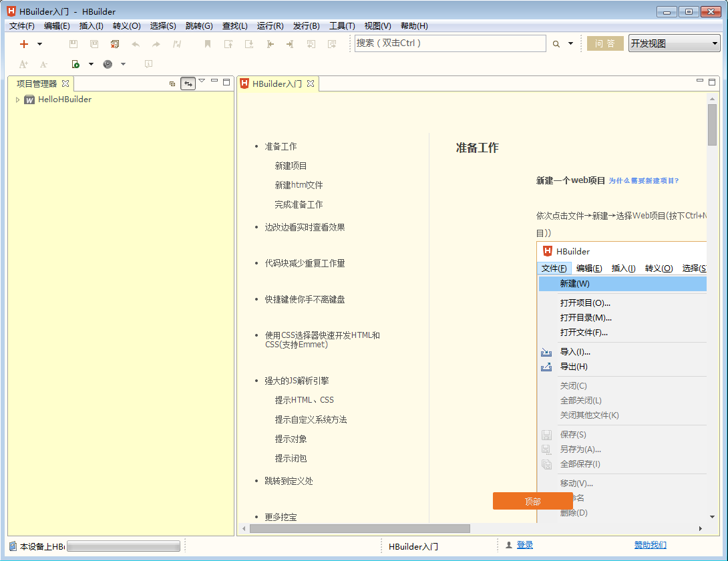
Task: Click 新建html文件 in the contents list
Action: (299, 185)
